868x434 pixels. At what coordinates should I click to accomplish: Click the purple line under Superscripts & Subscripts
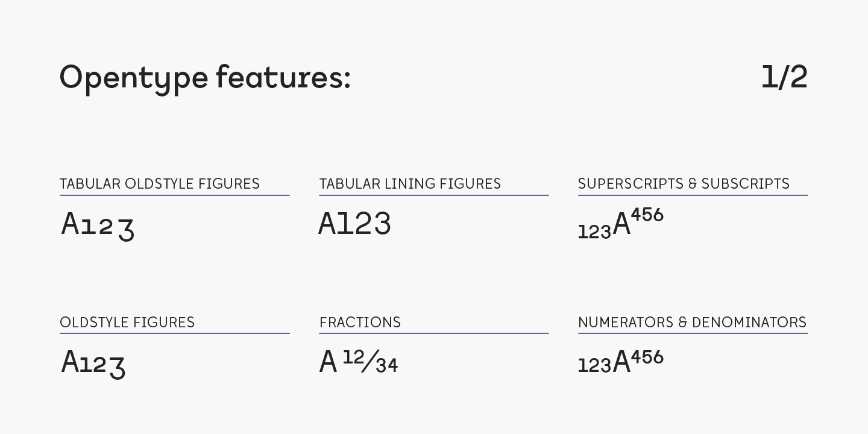pos(693,195)
